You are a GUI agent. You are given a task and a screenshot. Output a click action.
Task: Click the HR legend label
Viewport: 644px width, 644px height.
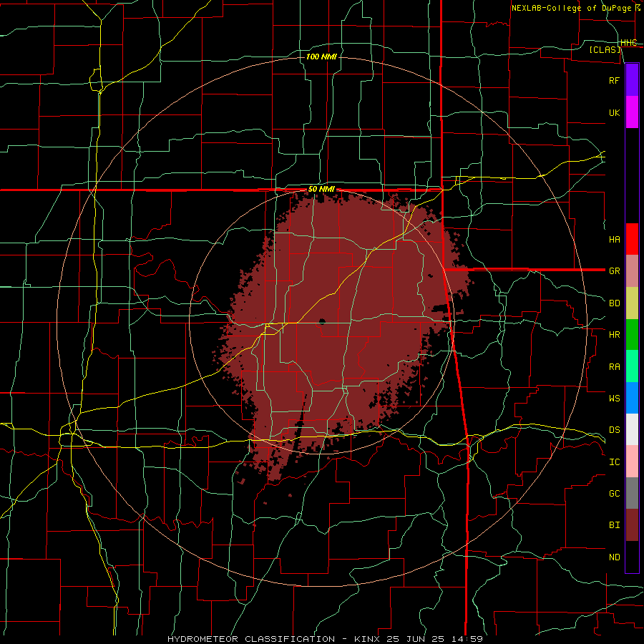[614, 335]
